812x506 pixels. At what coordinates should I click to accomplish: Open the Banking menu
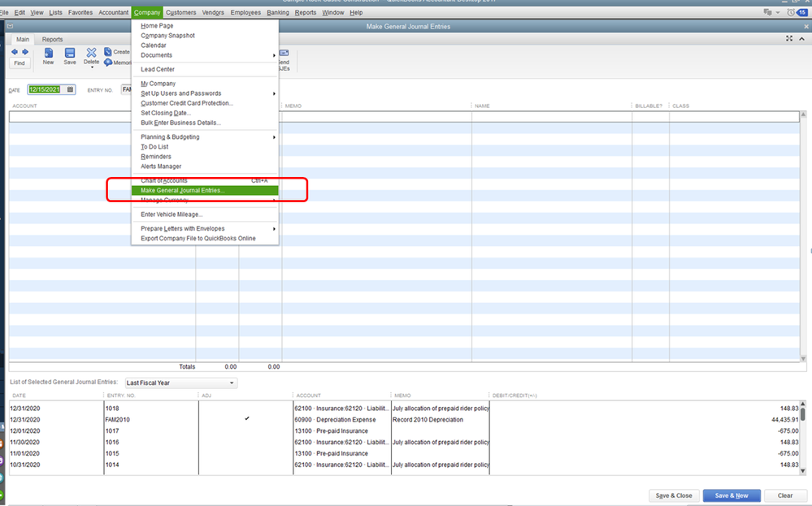[277, 12]
